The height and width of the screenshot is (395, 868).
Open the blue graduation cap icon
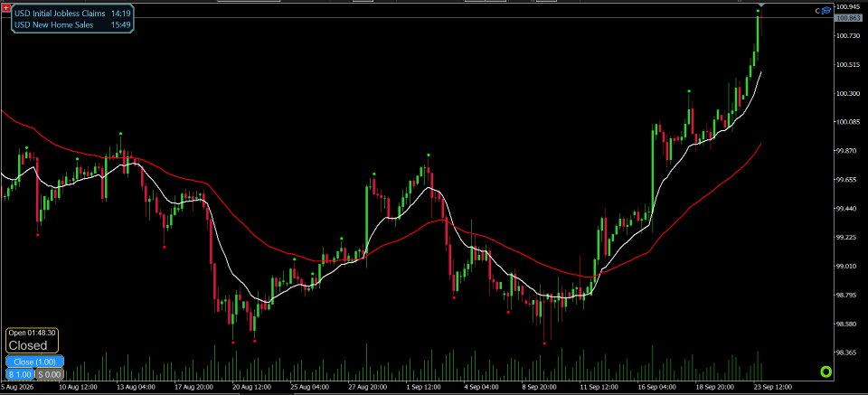pyautogui.click(x=826, y=11)
